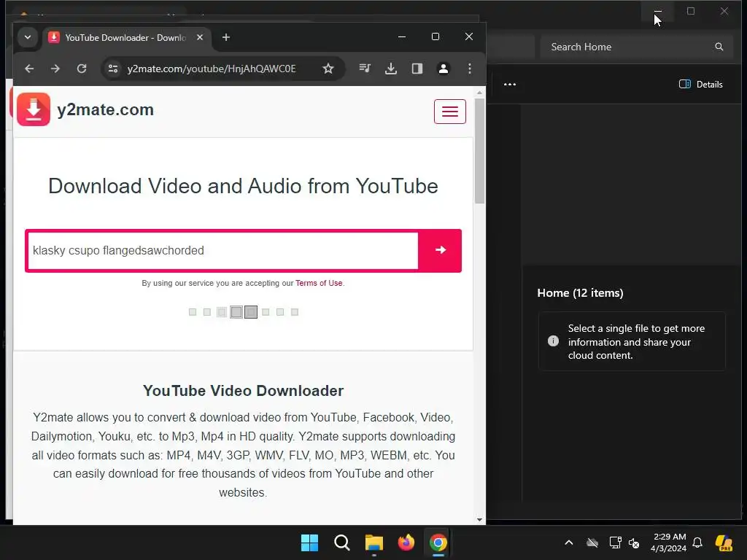Open notifications bell icon
This screenshot has height=560, width=747.
pos(697,542)
